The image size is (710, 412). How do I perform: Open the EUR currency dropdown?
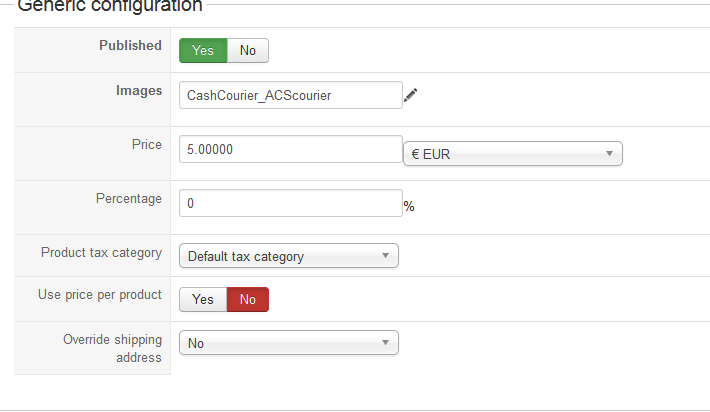point(513,154)
